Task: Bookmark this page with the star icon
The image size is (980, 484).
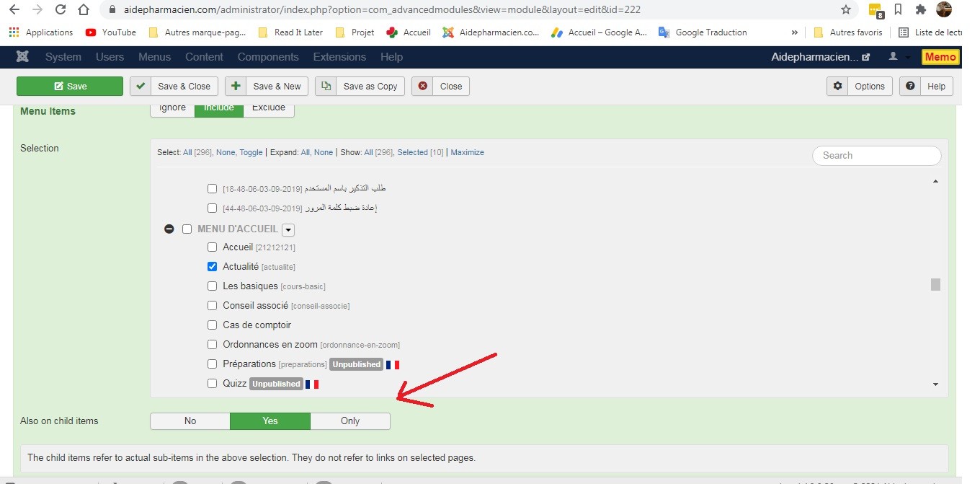Action: tap(846, 10)
